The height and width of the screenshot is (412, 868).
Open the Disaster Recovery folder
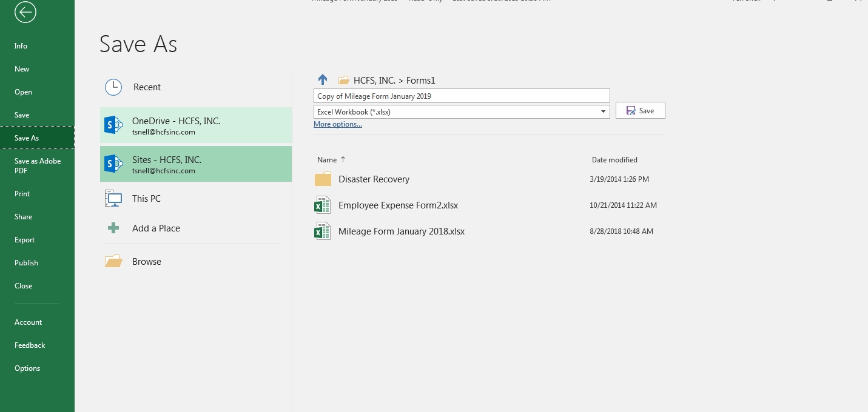coord(373,179)
